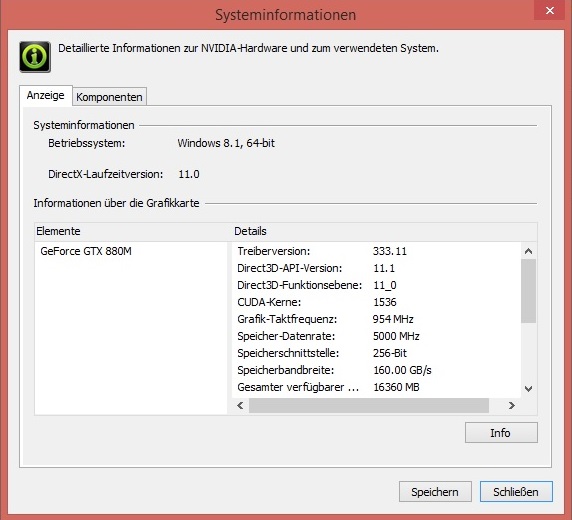This screenshot has width=572, height=520.
Task: Select the CUDA-Kerne row label
Action: click(269, 302)
